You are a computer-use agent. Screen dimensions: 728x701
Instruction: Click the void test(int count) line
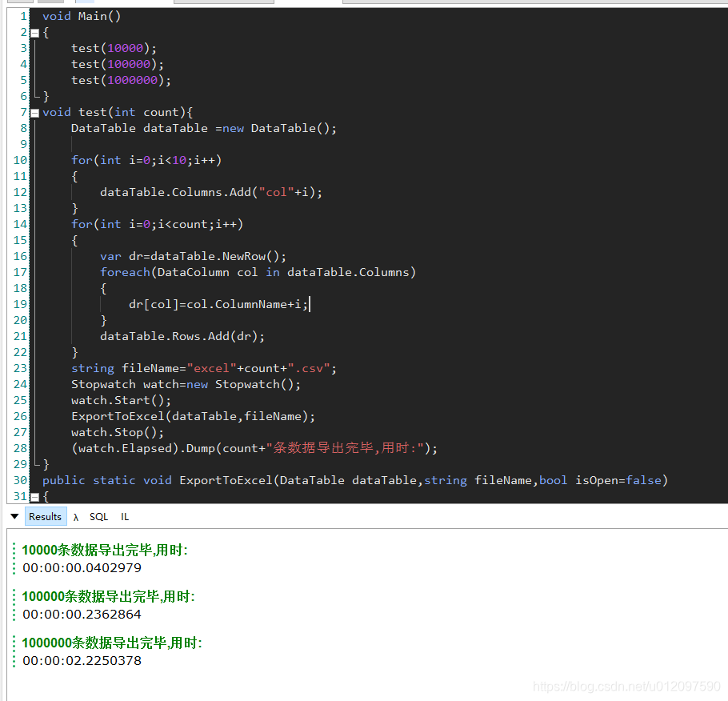click(x=118, y=112)
